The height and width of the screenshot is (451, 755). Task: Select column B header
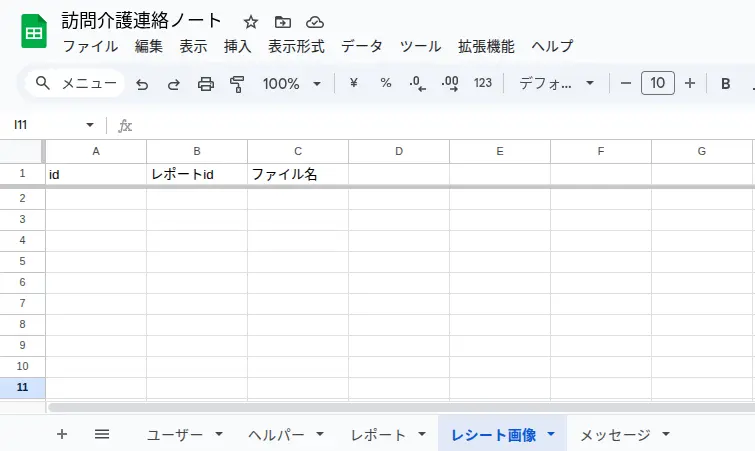point(197,151)
